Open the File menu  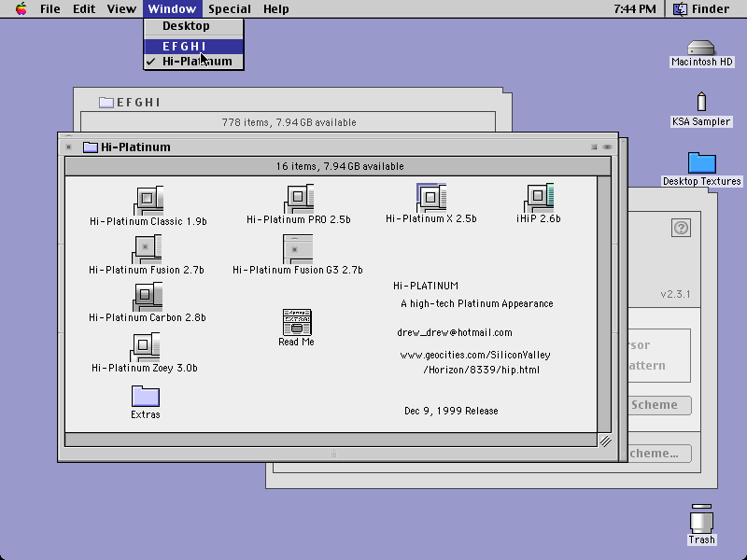point(50,8)
